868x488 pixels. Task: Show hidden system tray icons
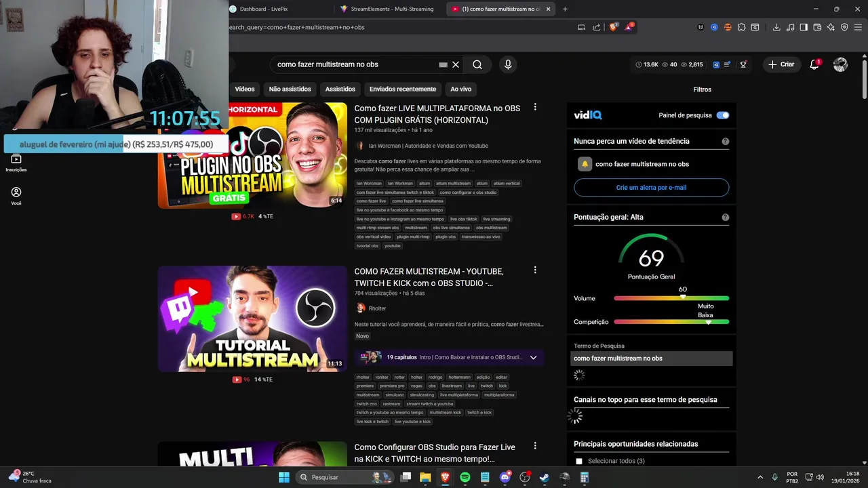pos(759,477)
